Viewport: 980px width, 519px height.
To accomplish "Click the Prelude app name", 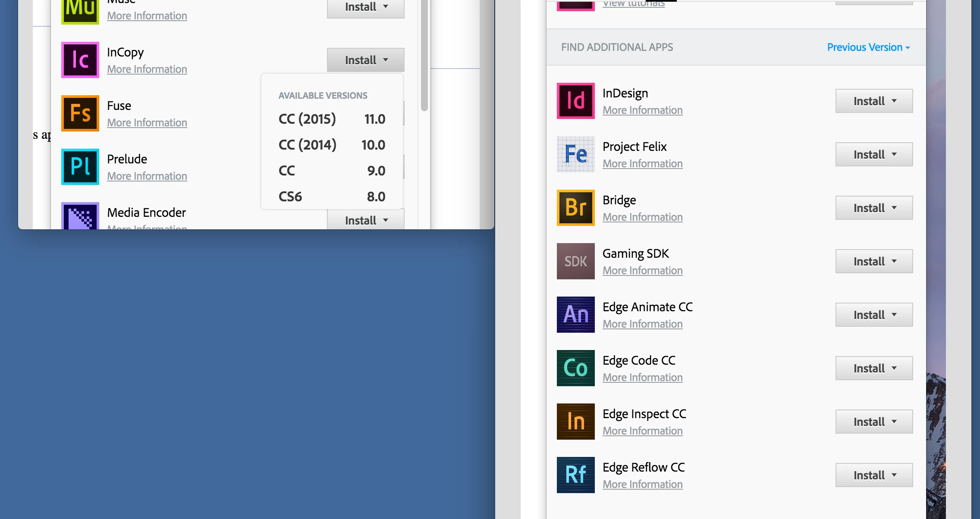I will (127, 159).
